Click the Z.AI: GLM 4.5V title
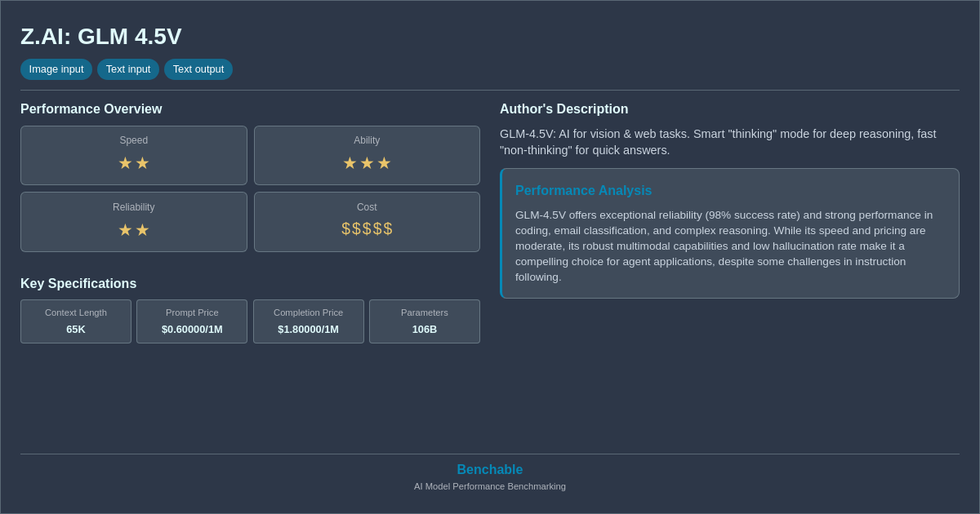 coord(100,36)
